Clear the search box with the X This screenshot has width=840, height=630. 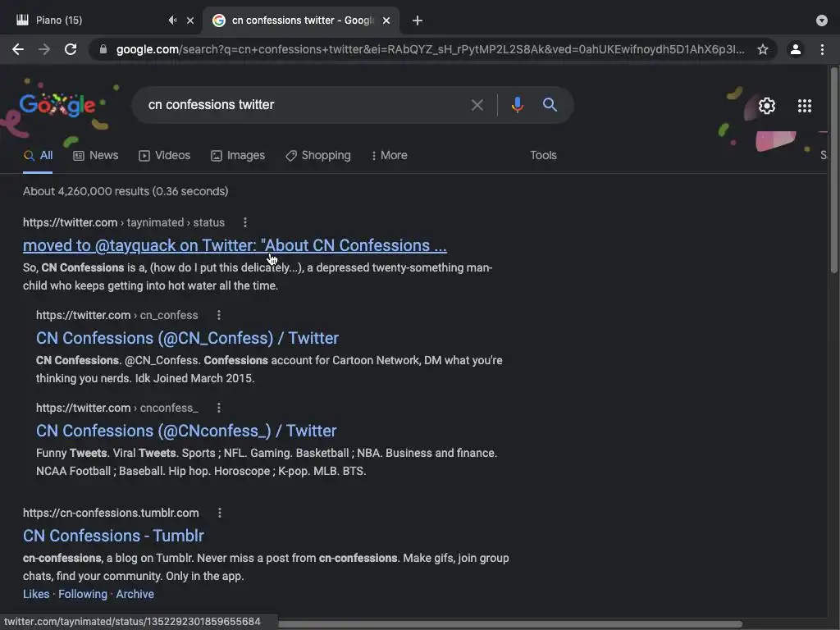point(477,105)
